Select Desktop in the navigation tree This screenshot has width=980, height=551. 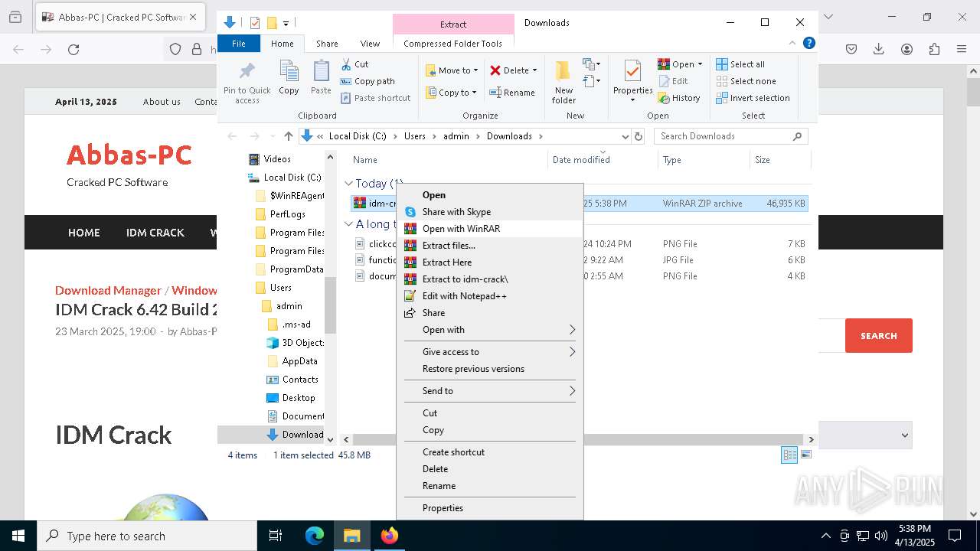pyautogui.click(x=290, y=398)
